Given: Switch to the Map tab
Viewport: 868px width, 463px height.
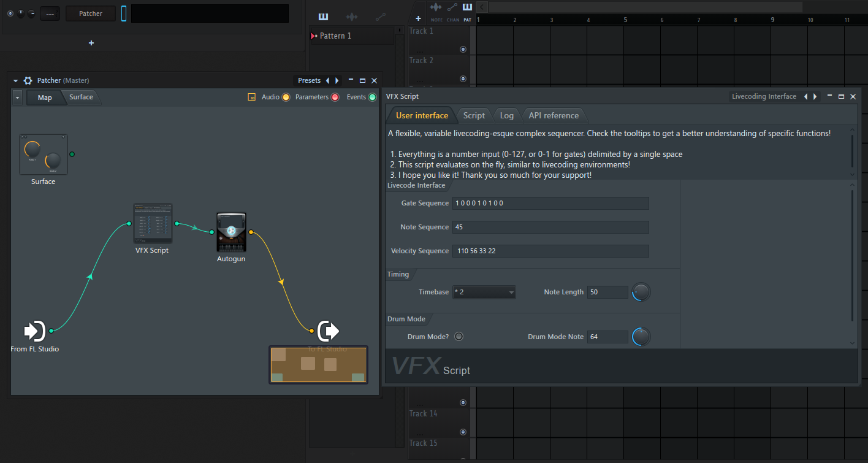Looking at the screenshot, I should 45,98.
